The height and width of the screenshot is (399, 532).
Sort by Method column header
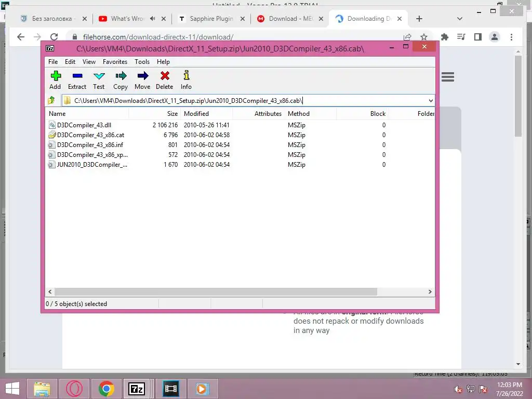tap(311, 114)
